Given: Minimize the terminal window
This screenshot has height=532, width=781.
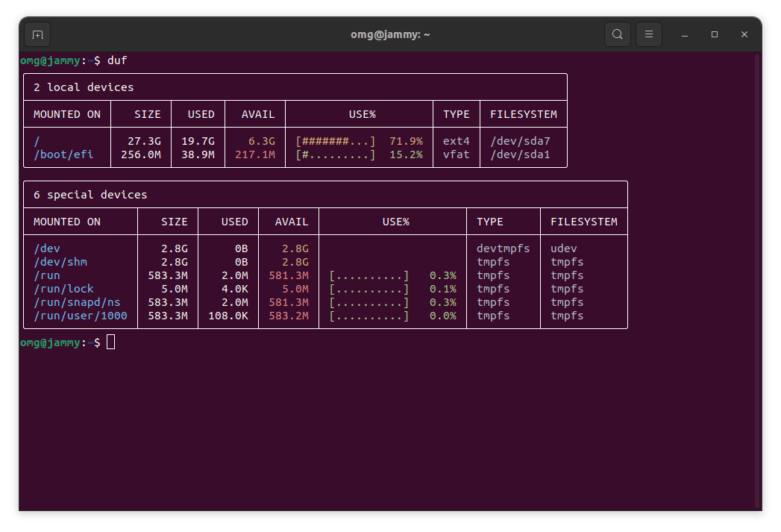Looking at the screenshot, I should click(685, 34).
